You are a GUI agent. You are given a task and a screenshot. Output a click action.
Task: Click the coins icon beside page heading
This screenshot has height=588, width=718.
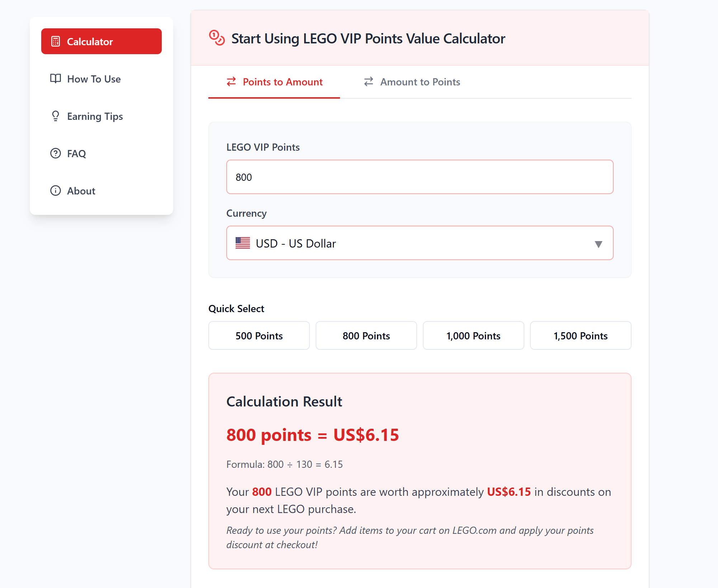coord(217,38)
